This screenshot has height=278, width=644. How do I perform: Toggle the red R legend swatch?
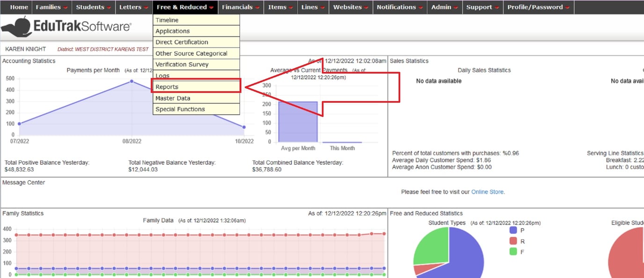coord(513,241)
